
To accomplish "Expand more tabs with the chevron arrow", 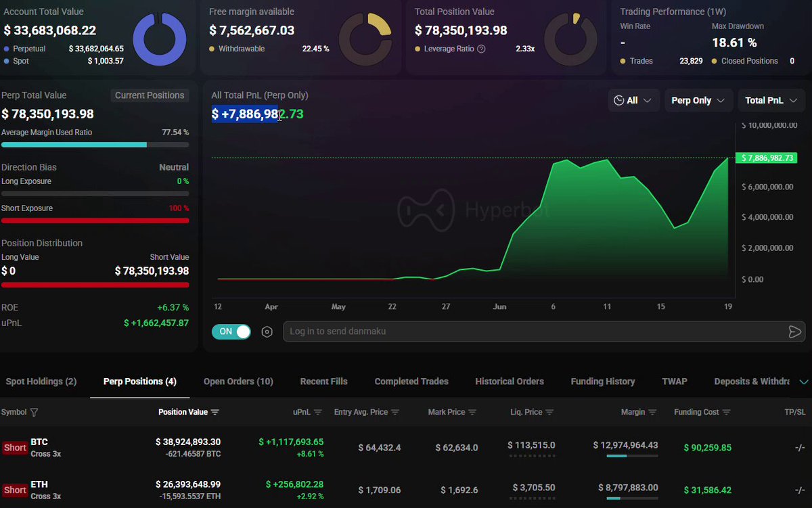I will coord(803,382).
